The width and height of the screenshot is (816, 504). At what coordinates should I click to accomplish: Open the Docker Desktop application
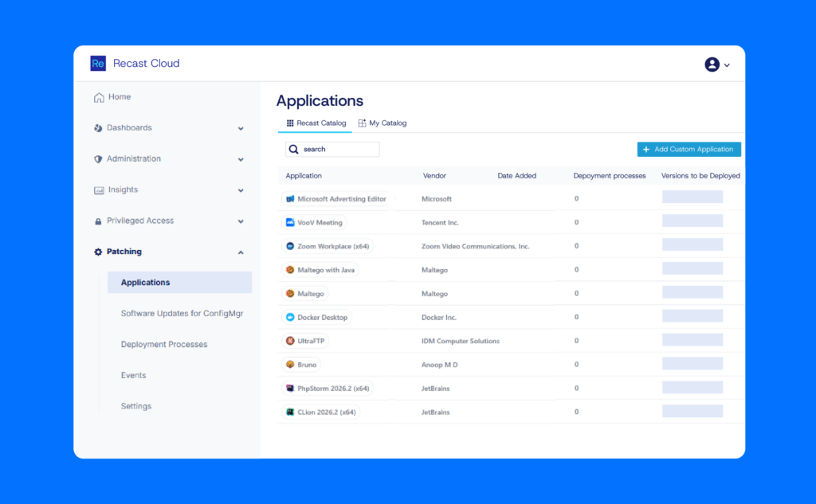[317, 317]
